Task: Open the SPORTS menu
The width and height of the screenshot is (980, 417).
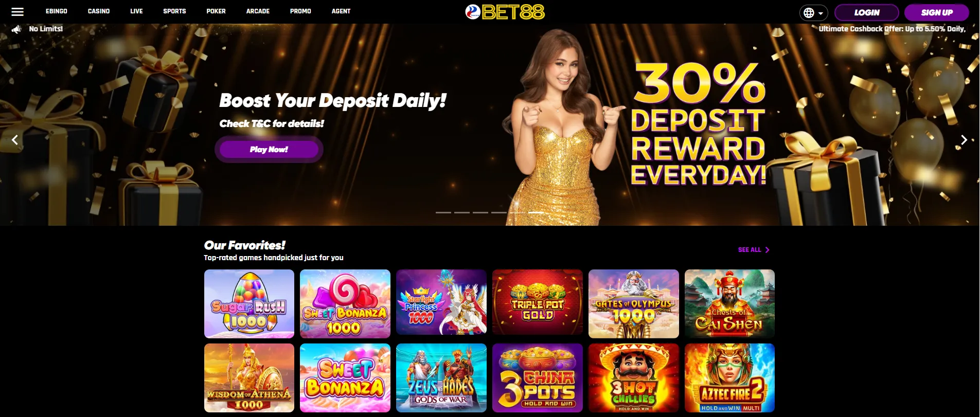Action: tap(174, 11)
